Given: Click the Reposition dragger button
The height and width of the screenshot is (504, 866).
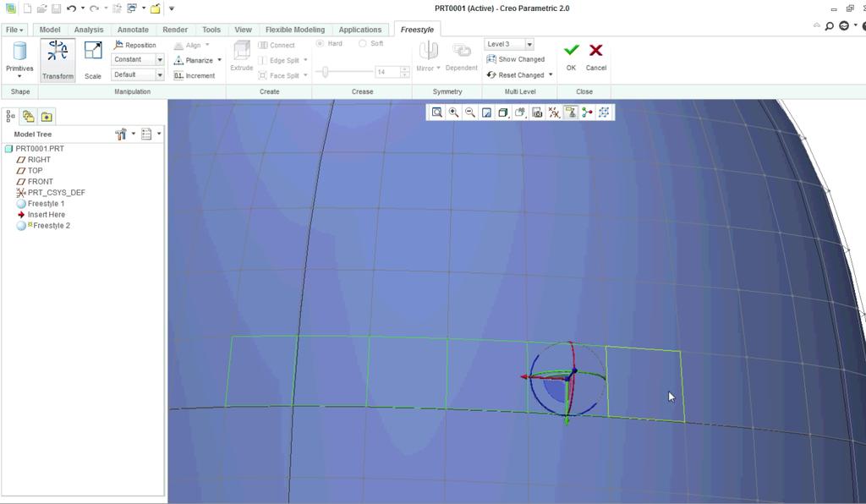Looking at the screenshot, I should click(x=134, y=45).
